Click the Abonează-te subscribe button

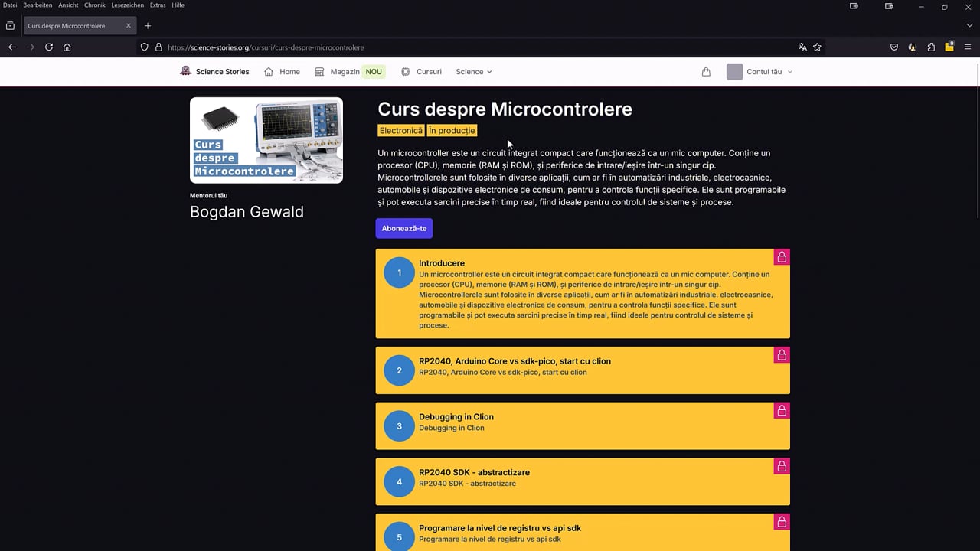tap(404, 228)
